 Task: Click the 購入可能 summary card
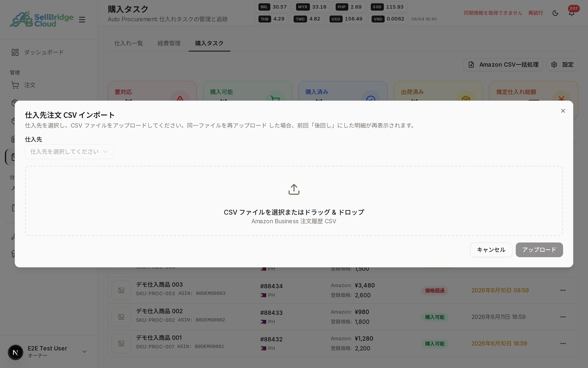pos(247,91)
